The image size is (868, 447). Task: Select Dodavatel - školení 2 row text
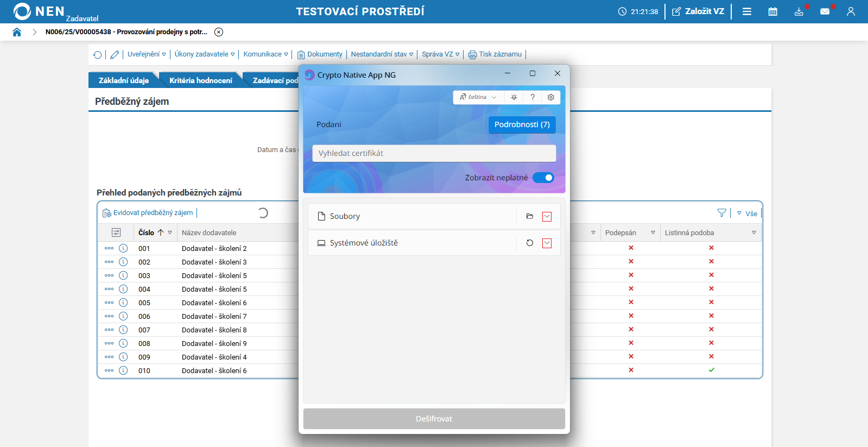tap(214, 248)
